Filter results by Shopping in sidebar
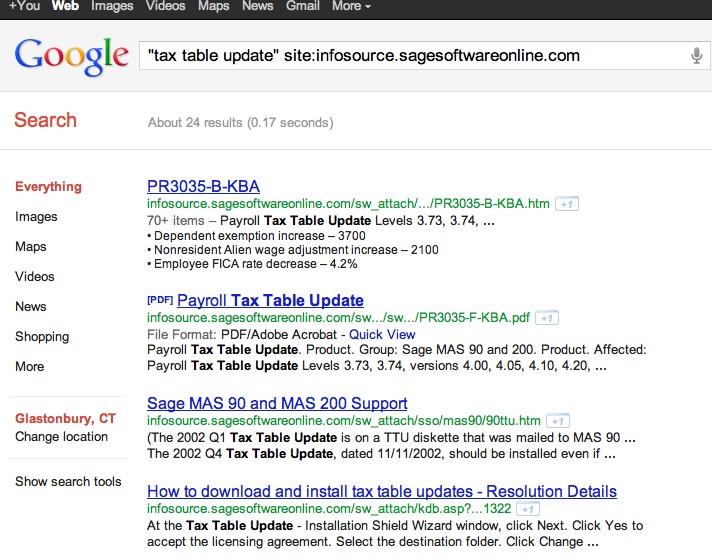The width and height of the screenshot is (712, 559). point(42,336)
